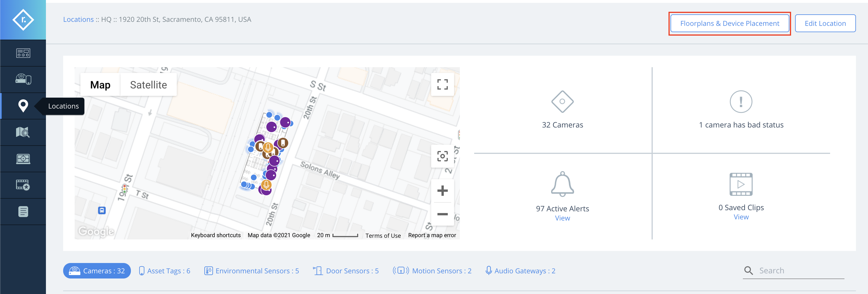The height and width of the screenshot is (294, 868).
Task: Open the Dashboard panel from the sidebar
Action: (x=23, y=53)
